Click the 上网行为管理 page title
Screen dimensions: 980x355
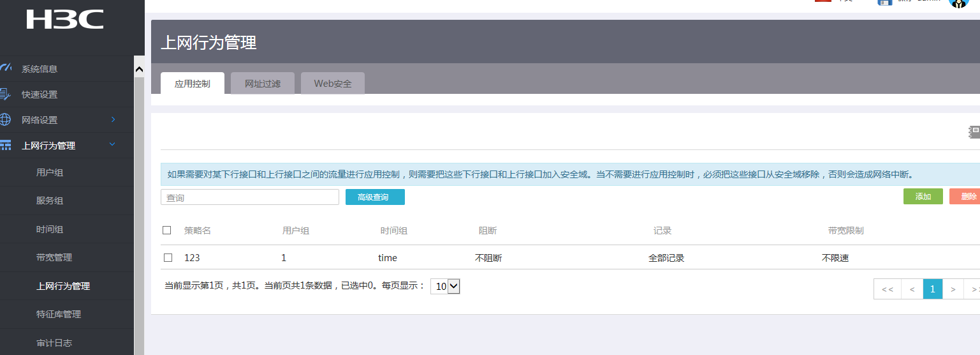(208, 43)
